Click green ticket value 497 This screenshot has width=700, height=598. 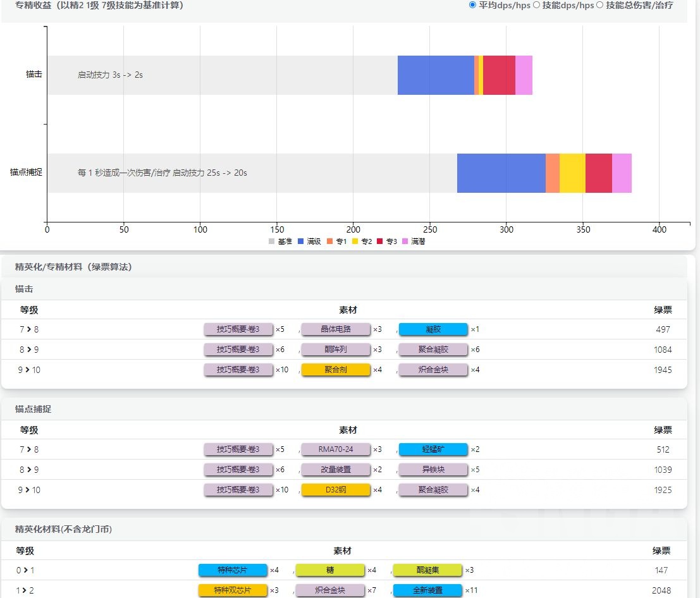663,329
